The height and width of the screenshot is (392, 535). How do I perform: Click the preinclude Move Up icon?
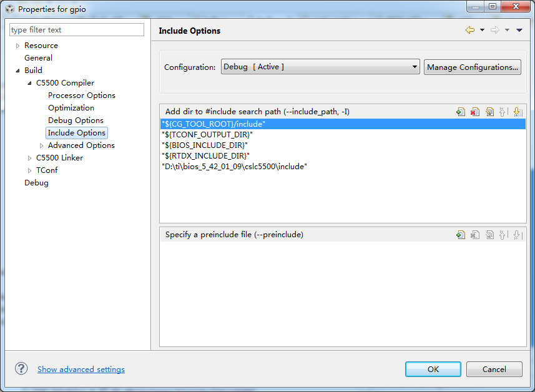503,234
